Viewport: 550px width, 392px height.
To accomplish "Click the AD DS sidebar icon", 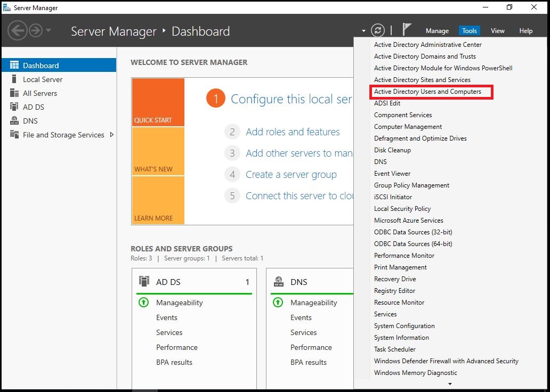I will point(14,107).
